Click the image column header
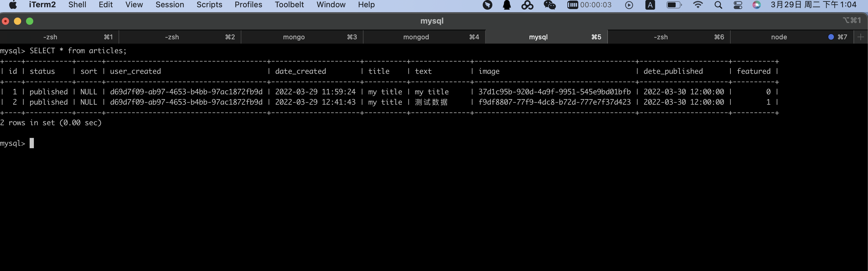This screenshot has width=868, height=271. coord(489,71)
